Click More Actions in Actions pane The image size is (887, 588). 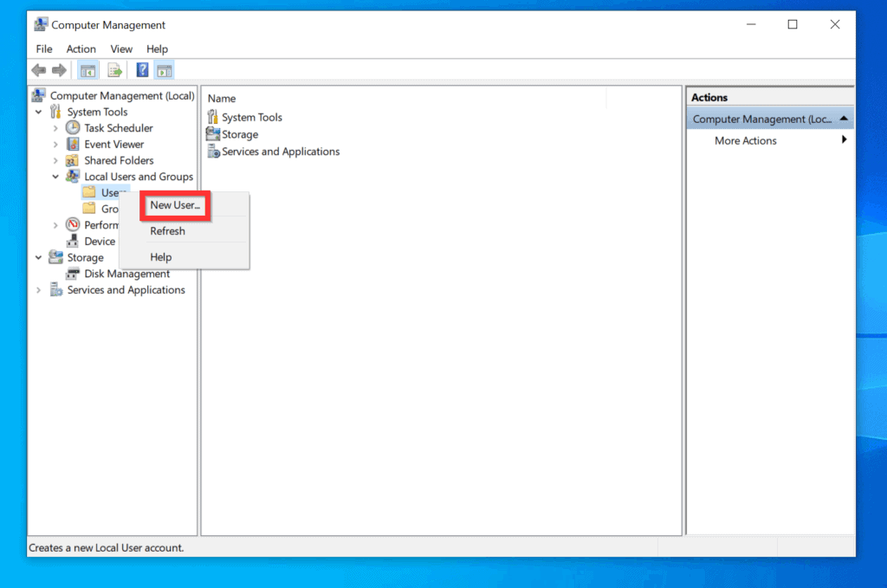coord(745,140)
